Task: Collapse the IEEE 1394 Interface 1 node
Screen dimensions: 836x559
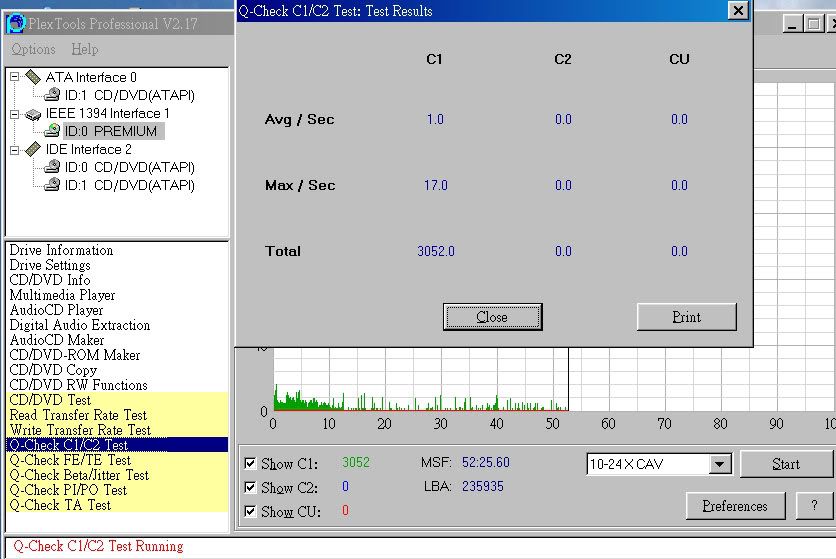Action: click(14, 114)
